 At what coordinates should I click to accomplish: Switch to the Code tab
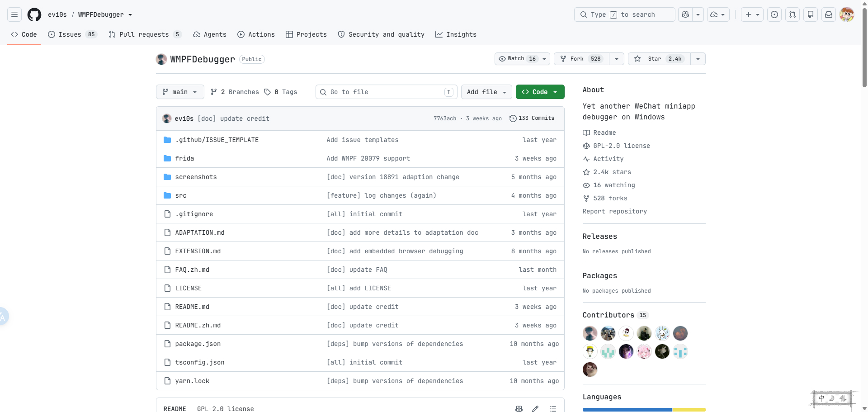24,34
